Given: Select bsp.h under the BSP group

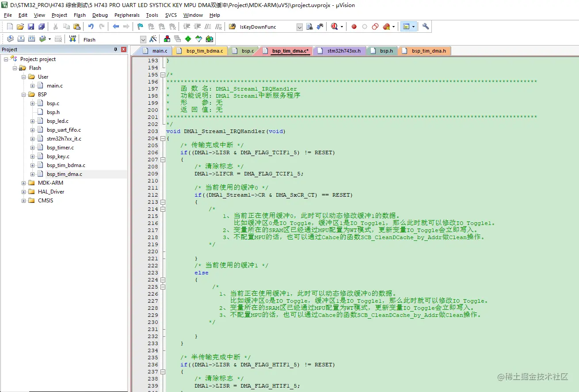Looking at the screenshot, I should pos(53,112).
